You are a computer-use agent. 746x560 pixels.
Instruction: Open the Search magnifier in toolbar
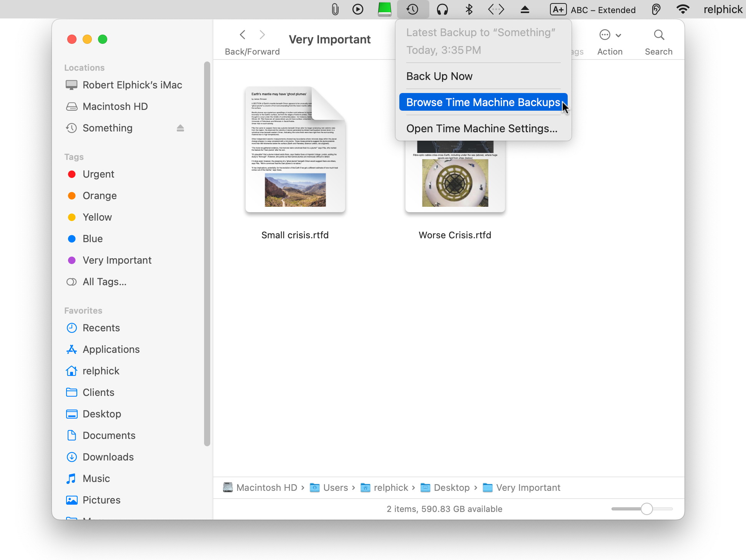tap(658, 35)
